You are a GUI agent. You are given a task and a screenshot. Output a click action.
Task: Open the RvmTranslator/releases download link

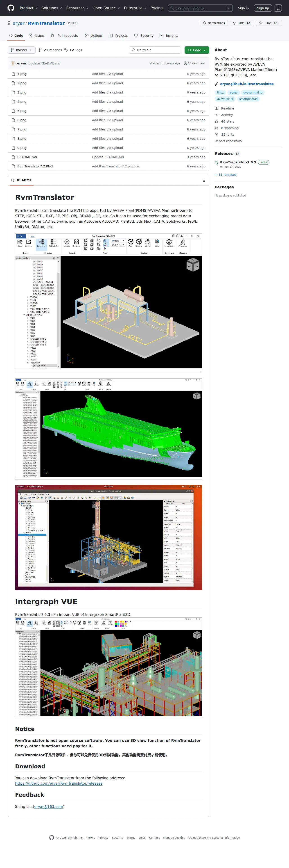(59, 783)
